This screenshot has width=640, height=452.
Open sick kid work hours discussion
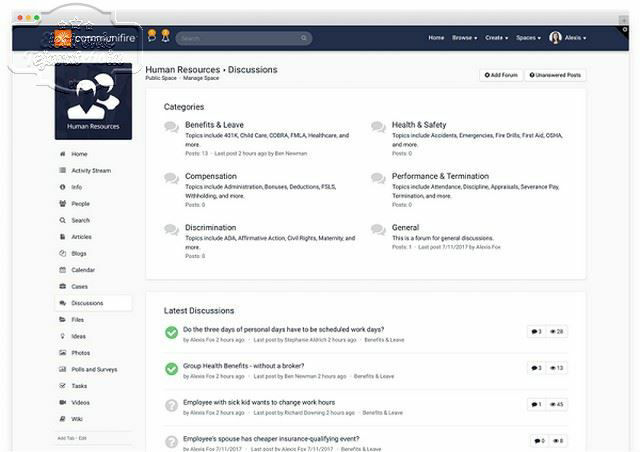pyautogui.click(x=259, y=402)
